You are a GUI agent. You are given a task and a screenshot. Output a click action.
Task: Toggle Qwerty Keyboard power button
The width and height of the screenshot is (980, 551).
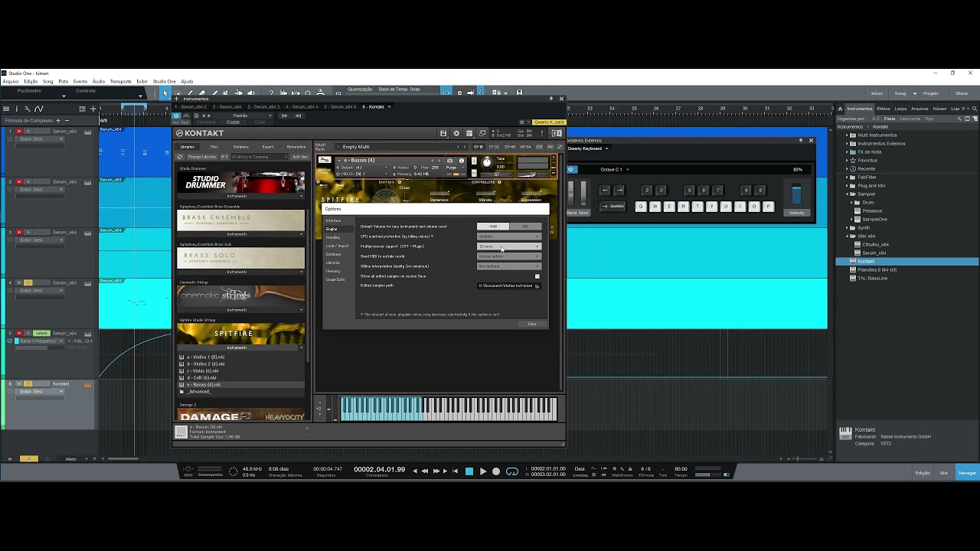pos(570,169)
